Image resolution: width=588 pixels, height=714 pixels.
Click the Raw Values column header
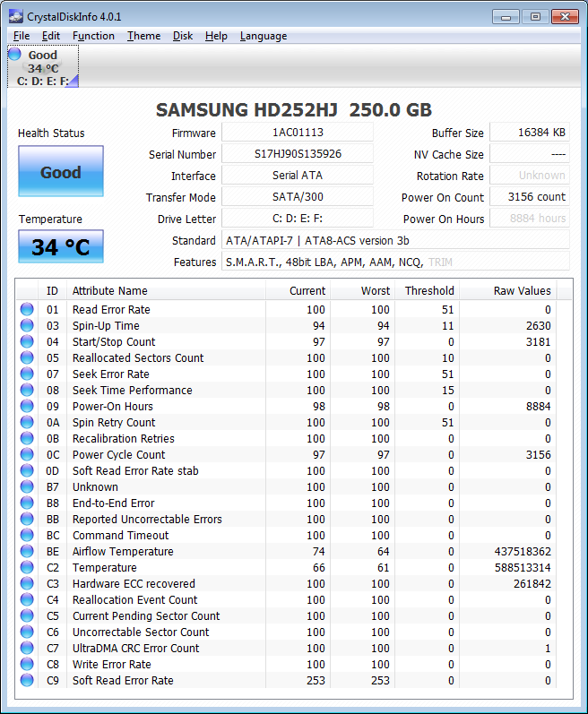point(508,290)
